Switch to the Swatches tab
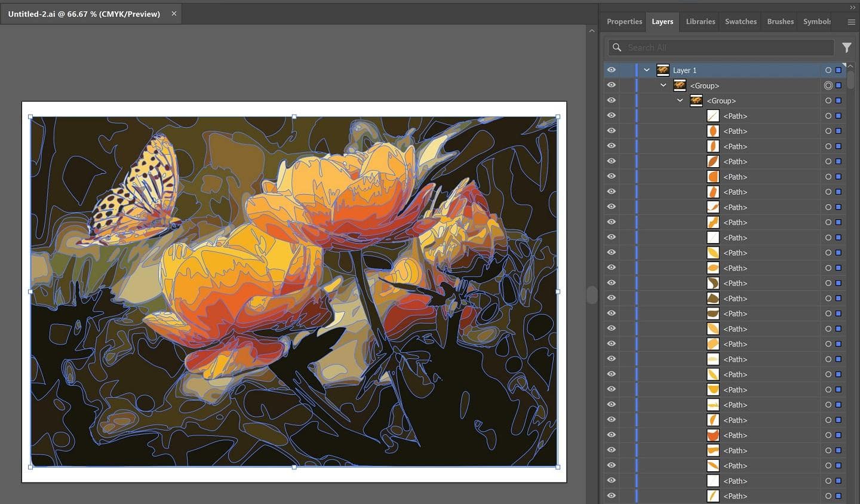Screen dimensions: 860x504 (740, 21)
